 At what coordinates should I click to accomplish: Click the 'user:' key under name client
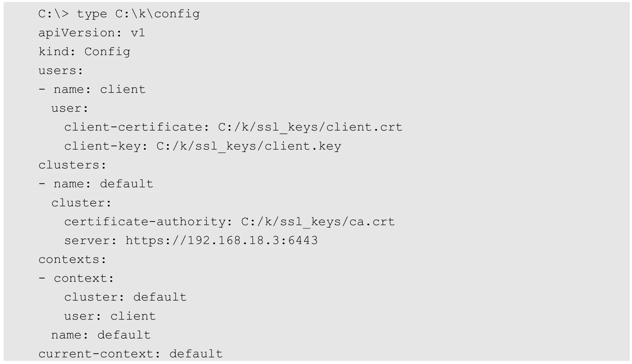70,108
